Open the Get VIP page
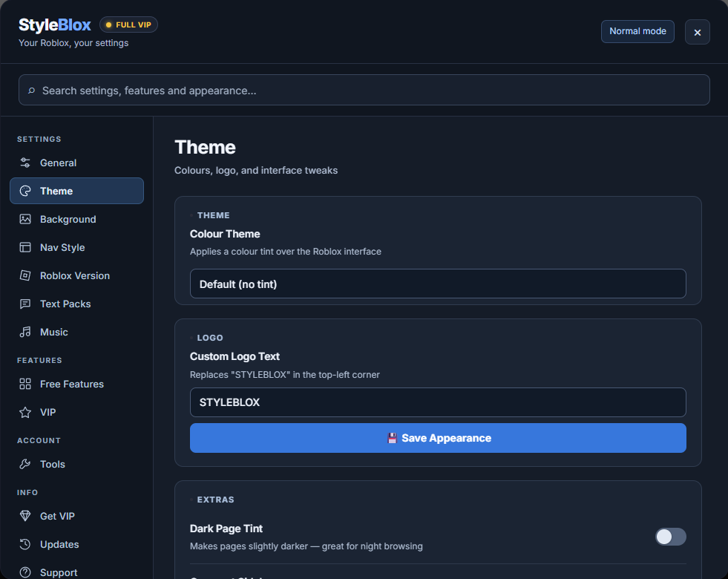Viewport: 728px width, 579px height. coord(76,516)
